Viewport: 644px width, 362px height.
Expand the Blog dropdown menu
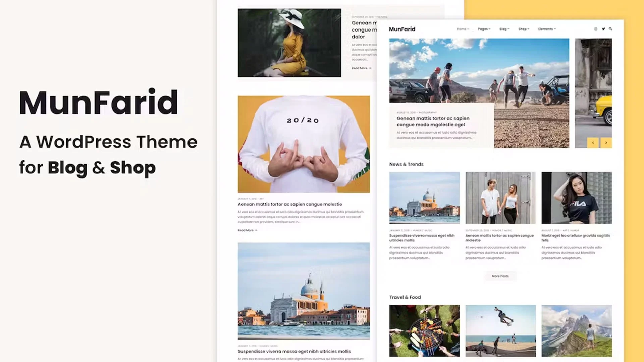point(504,29)
